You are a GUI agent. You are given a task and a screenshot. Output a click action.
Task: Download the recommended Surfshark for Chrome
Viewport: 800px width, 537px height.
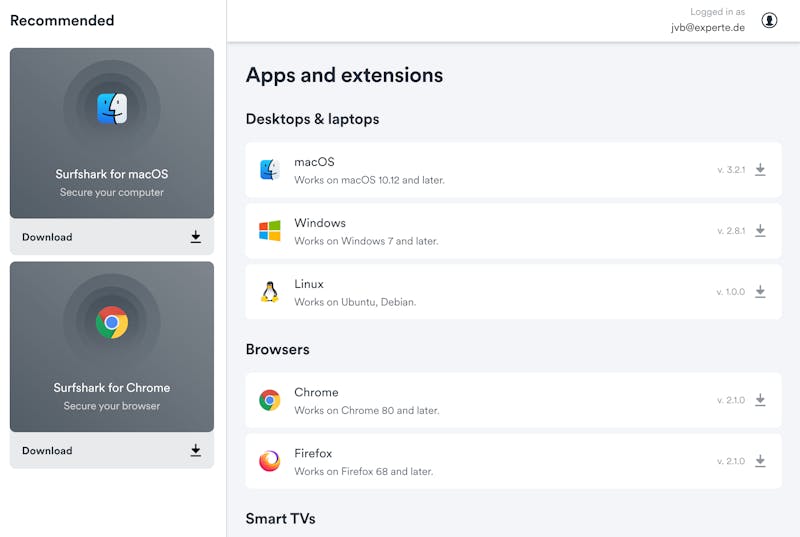coord(112,450)
